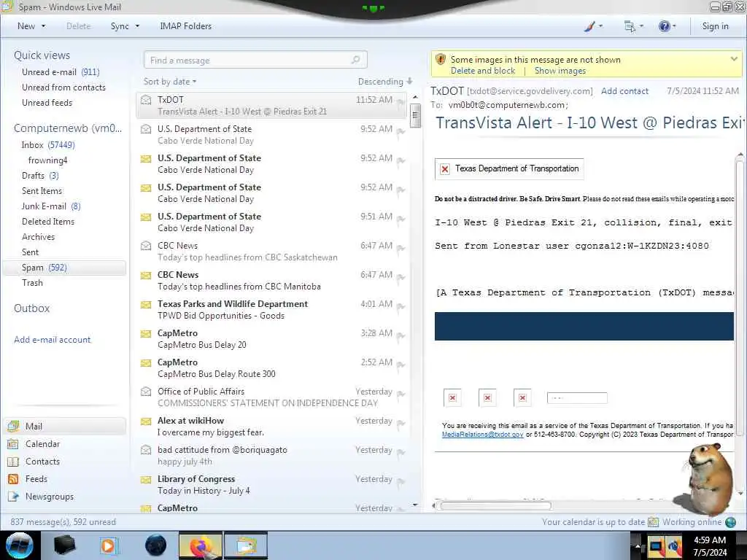The width and height of the screenshot is (747, 560).
Task: Flag the Texas Parks and Wildlife message
Action: [400, 307]
